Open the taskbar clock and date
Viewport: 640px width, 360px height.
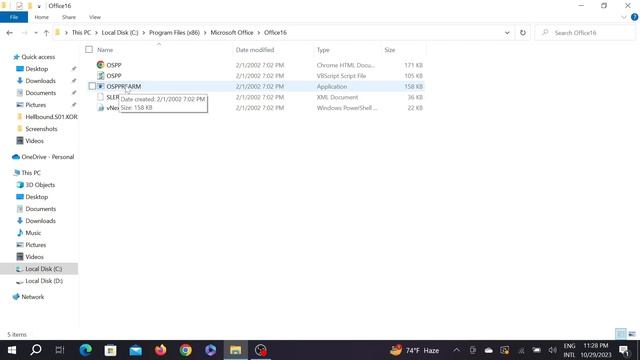pyautogui.click(x=596, y=350)
